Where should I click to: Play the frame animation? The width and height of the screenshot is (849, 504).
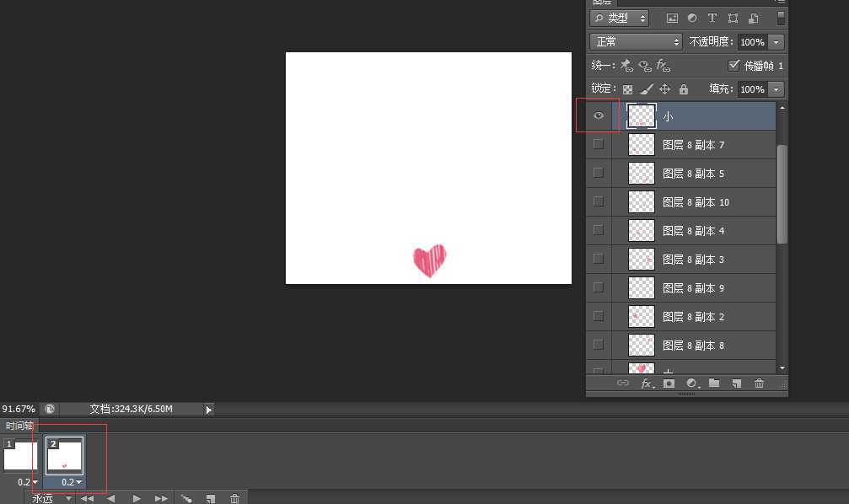point(136,498)
